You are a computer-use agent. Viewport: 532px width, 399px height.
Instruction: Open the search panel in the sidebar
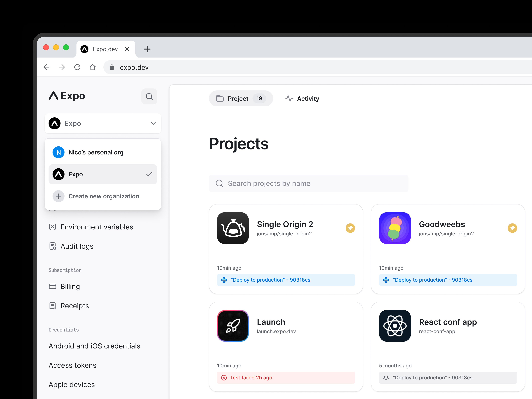(x=149, y=96)
